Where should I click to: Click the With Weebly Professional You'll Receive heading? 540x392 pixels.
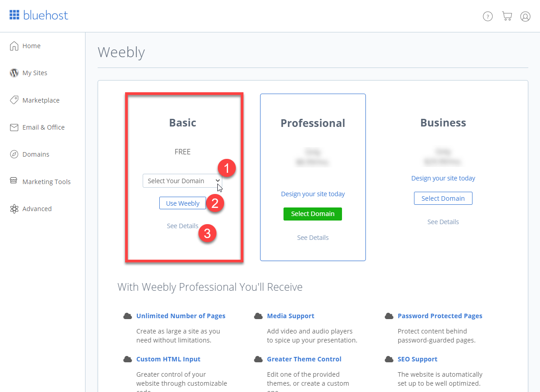pyautogui.click(x=210, y=287)
